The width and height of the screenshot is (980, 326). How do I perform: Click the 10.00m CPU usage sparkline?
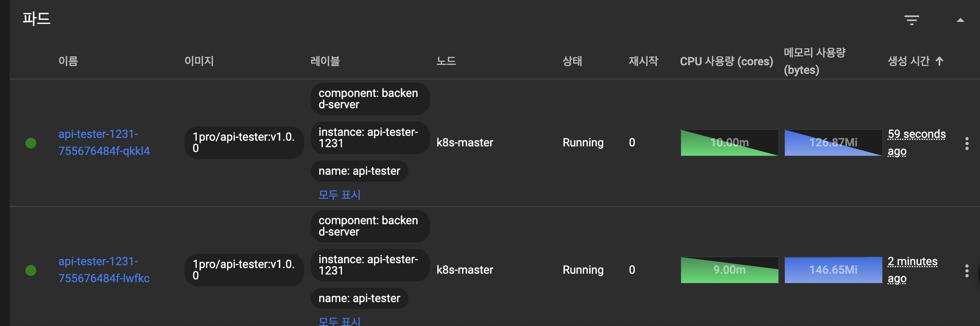click(729, 143)
